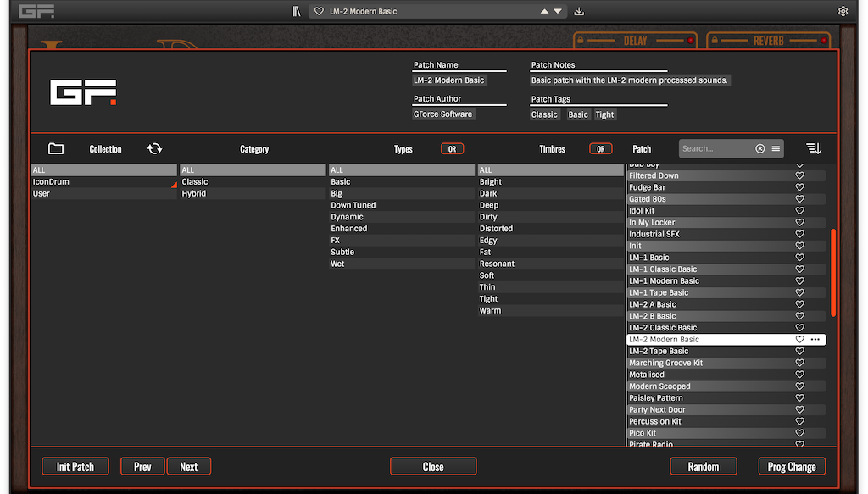Toggle the Reverb lock

pos(715,41)
